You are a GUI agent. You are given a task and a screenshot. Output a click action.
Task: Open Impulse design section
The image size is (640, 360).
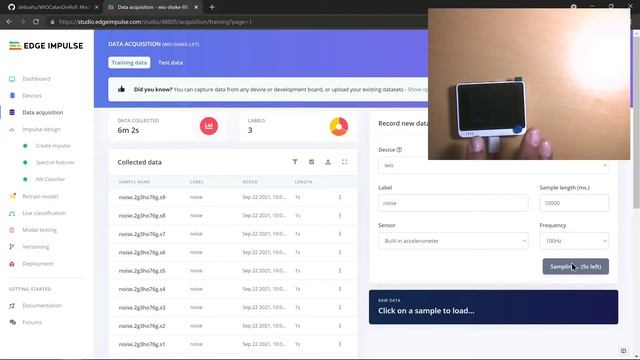(41, 129)
